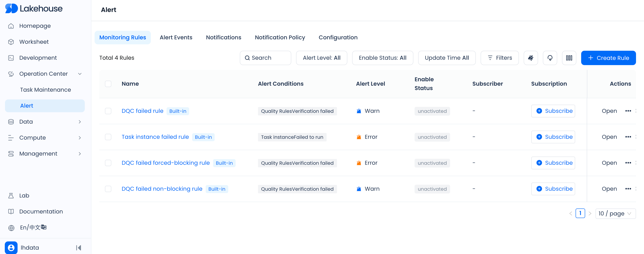Switch to the Alert Events tab
Screen dimensions: 644x254
(x=176, y=38)
